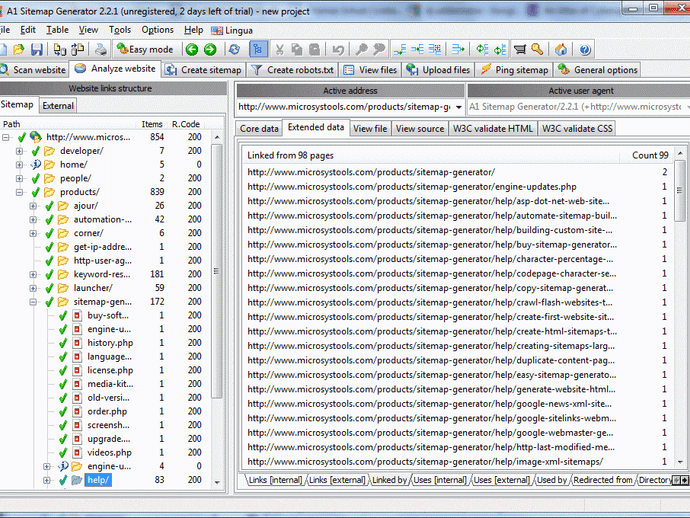Image resolution: width=690 pixels, height=518 pixels.
Task: Open the Help menu
Action: [x=193, y=30]
